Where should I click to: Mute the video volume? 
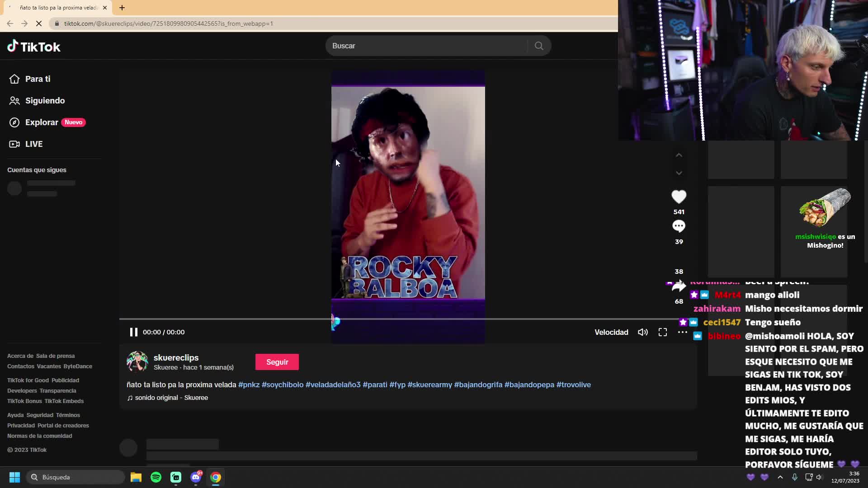click(643, 332)
